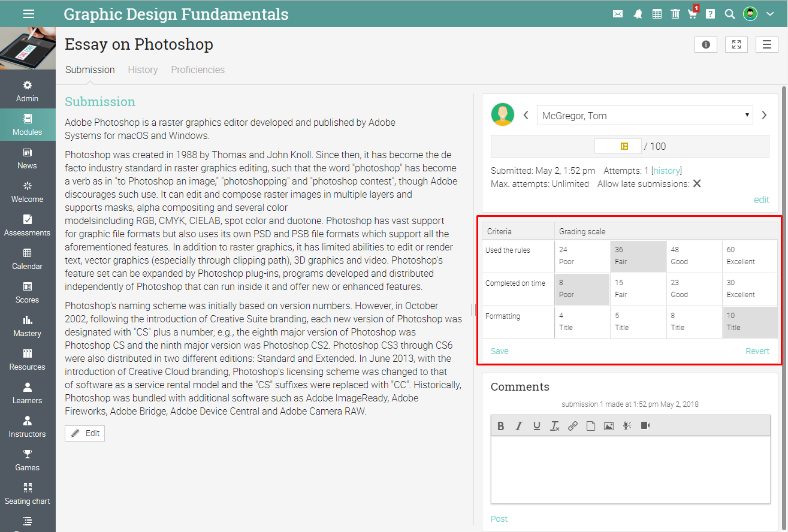The image size is (788, 532).
Task: Toggle bold in comment editor
Action: [501, 426]
